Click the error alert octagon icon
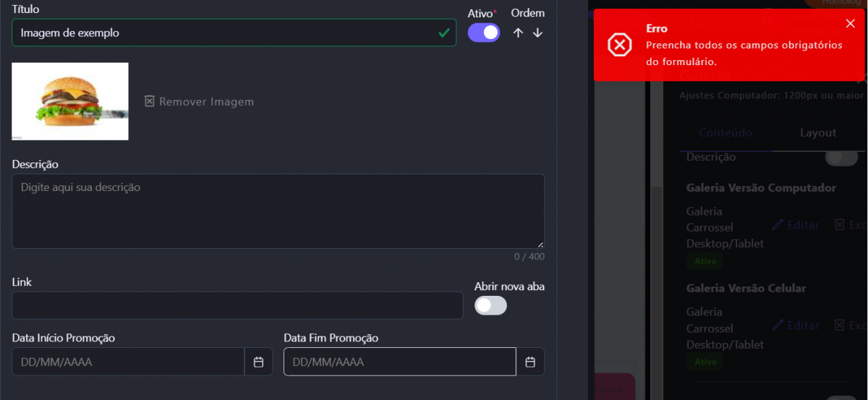 [619, 45]
